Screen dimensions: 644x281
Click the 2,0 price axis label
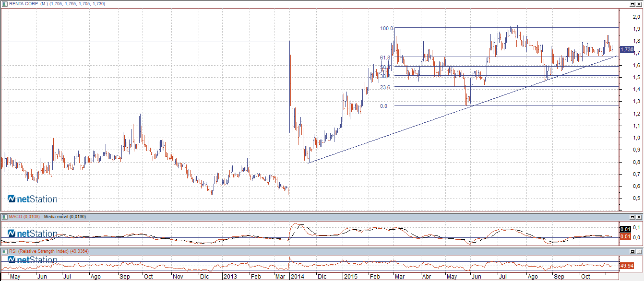[x=636, y=17]
